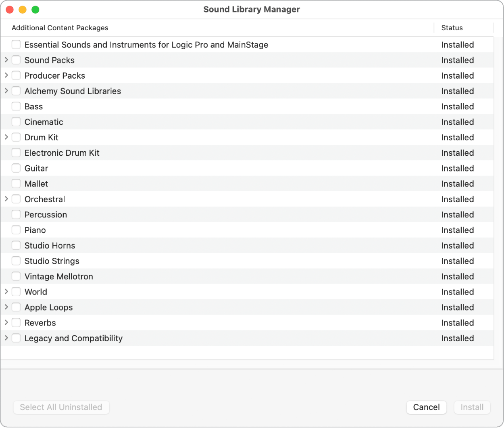
Task: Expand the World disclosure arrow
Action: point(6,292)
